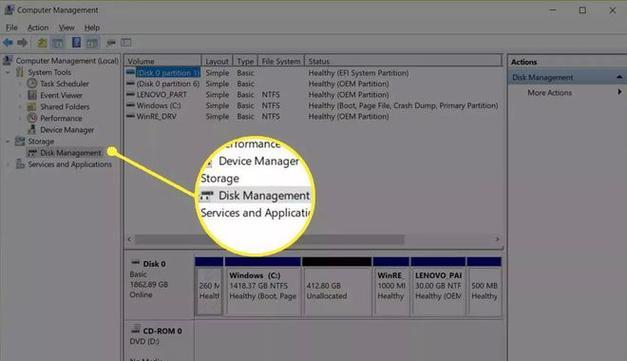This screenshot has width=627, height=361.
Task: Click the Storage node icon
Action: pos(20,141)
